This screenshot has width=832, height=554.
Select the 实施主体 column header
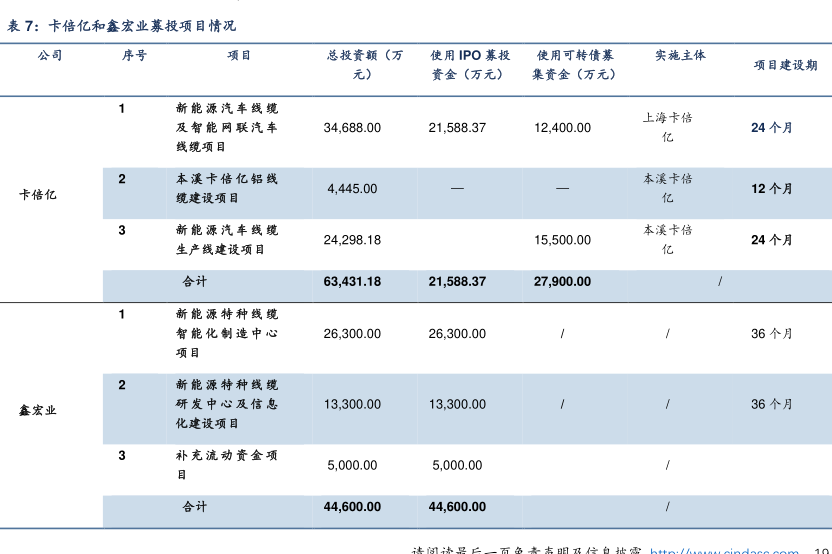point(680,56)
